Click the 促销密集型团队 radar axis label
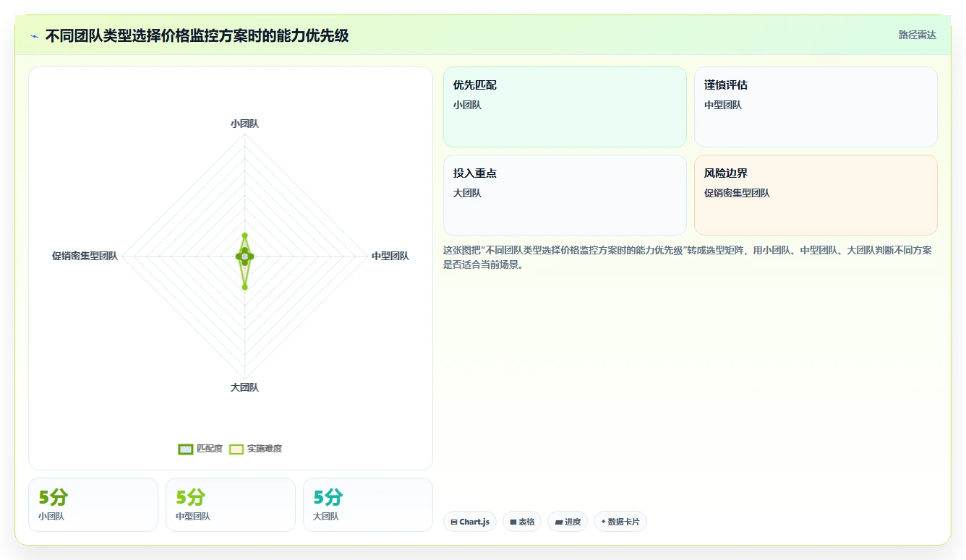 click(85, 256)
